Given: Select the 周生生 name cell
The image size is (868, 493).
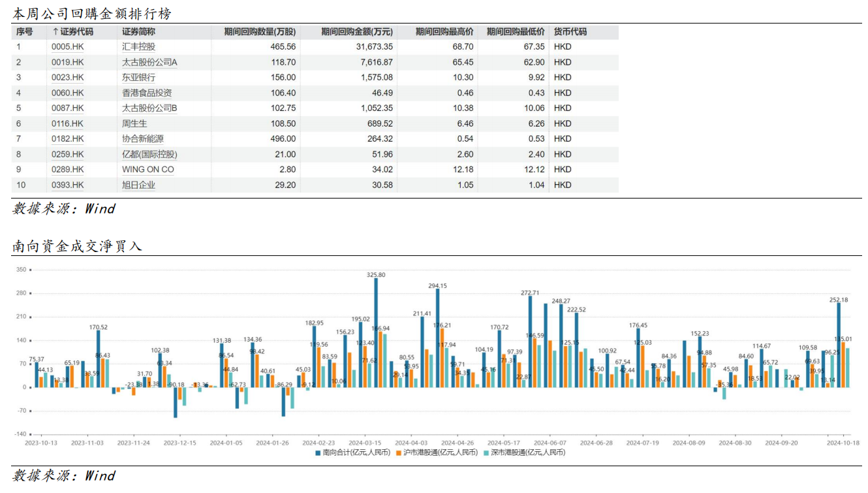Looking at the screenshot, I should tap(134, 123).
